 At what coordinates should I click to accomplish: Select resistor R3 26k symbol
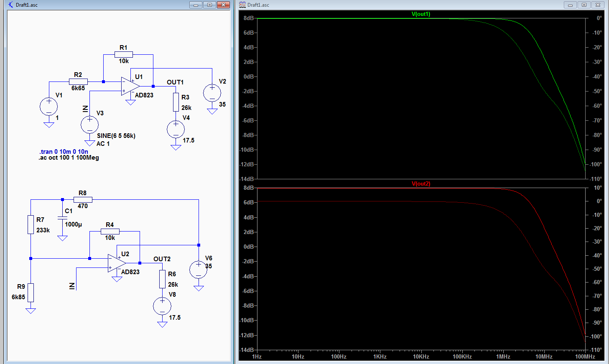pyautogui.click(x=176, y=102)
